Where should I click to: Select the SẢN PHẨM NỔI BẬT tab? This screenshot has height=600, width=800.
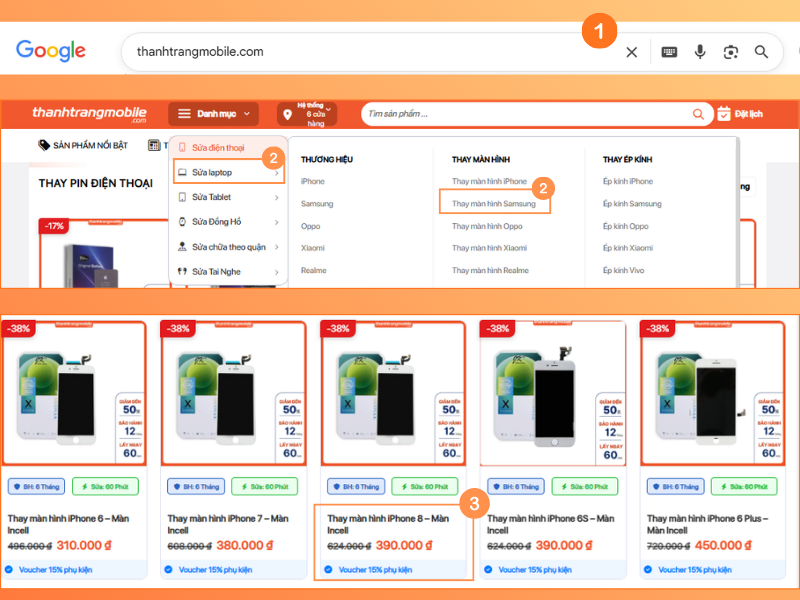[83, 145]
